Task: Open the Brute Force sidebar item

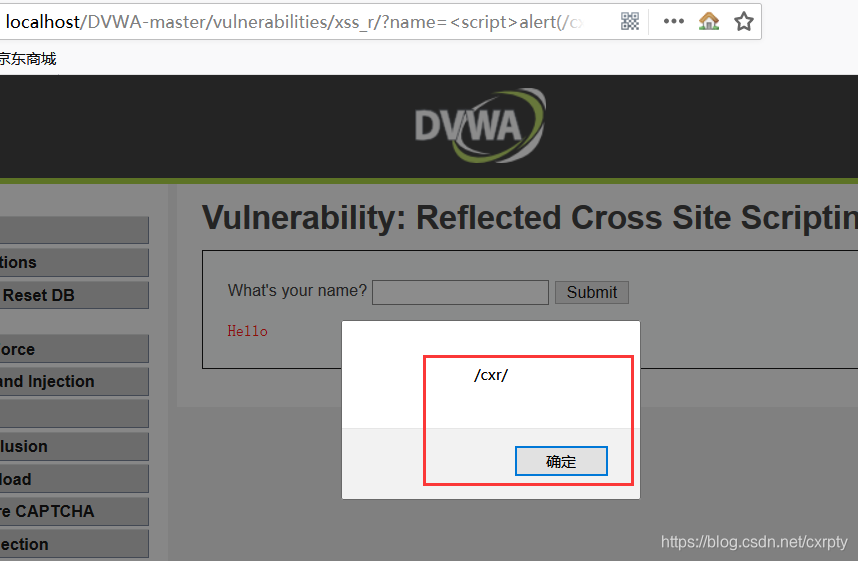Action: click(x=74, y=349)
